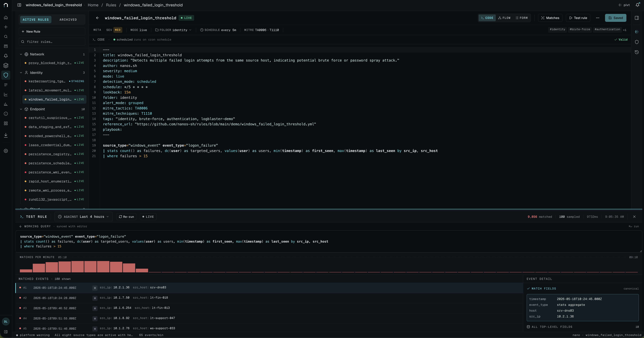
Task: Click the plus icon in the left rail
Action: (x=6, y=27)
